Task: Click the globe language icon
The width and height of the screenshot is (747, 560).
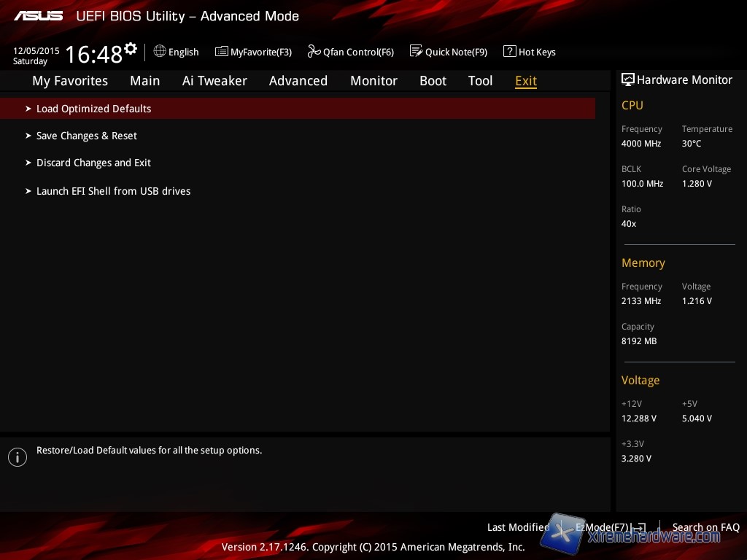Action: tap(160, 52)
